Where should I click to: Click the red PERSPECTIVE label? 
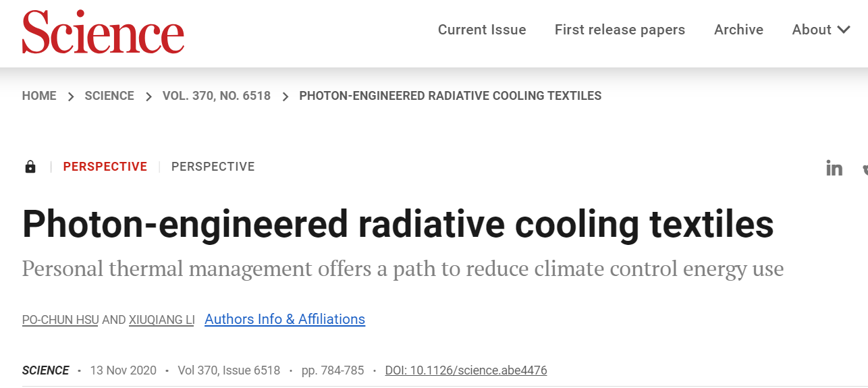coord(105,167)
